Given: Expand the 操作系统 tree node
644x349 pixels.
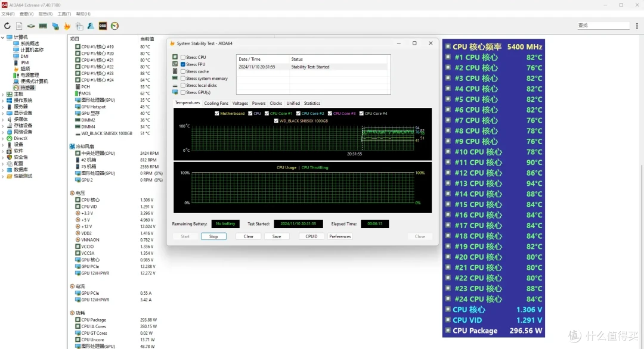Looking at the screenshot, I should [x=3, y=101].
